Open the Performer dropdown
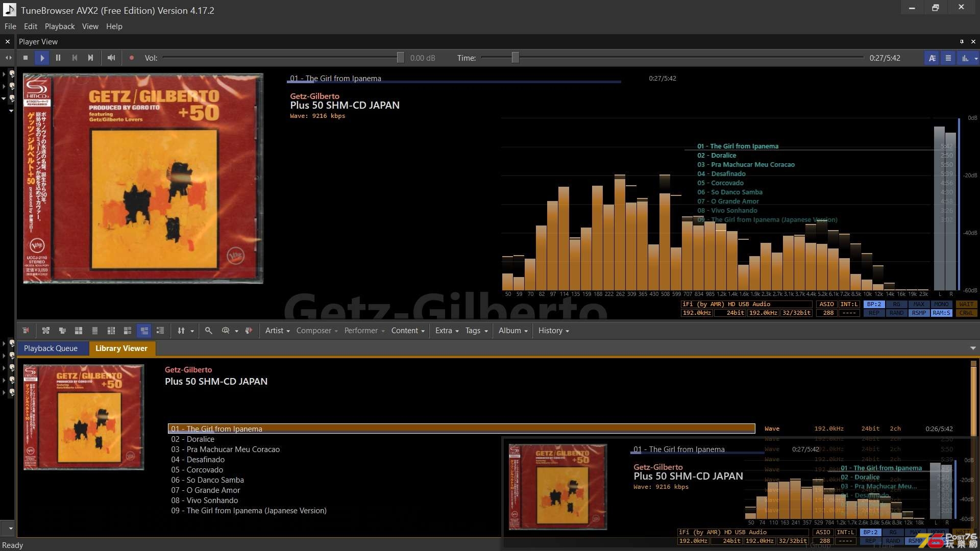This screenshot has height=551, width=980. (364, 331)
